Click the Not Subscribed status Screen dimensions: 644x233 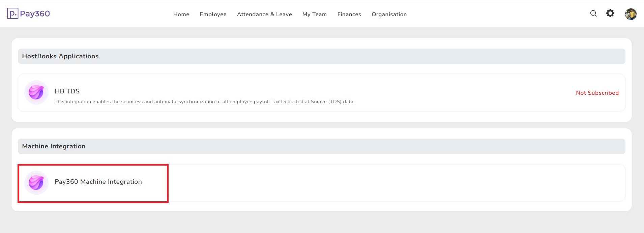coord(597,93)
